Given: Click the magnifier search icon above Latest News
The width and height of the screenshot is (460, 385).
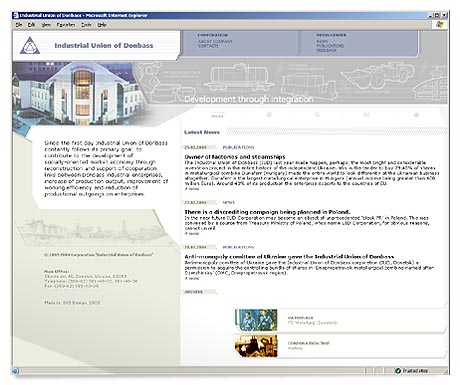Looking at the screenshot, I should coord(317,115).
